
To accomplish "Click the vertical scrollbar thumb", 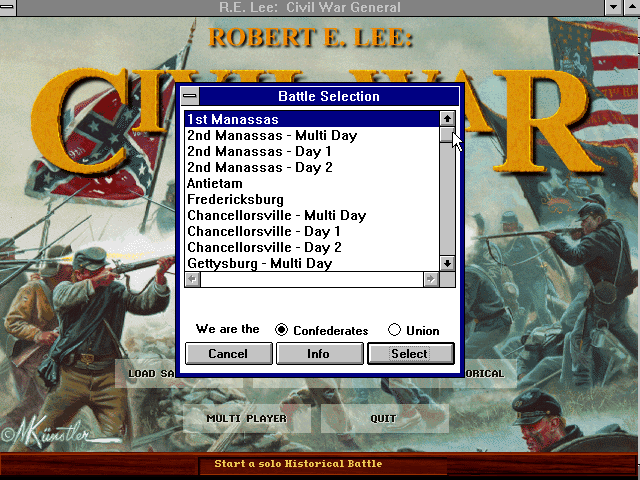I will 447,135.
